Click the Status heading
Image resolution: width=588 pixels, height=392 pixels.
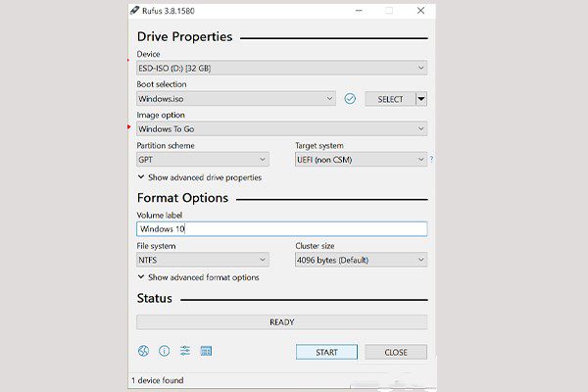pyautogui.click(x=155, y=298)
